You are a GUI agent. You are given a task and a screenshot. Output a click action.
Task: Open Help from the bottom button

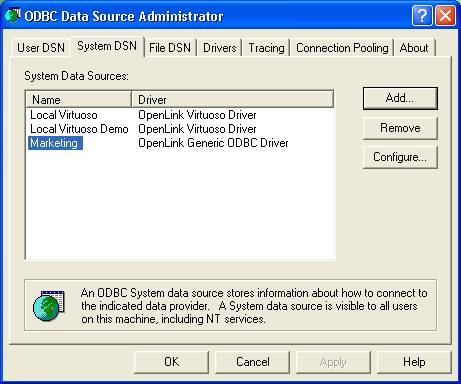click(414, 362)
